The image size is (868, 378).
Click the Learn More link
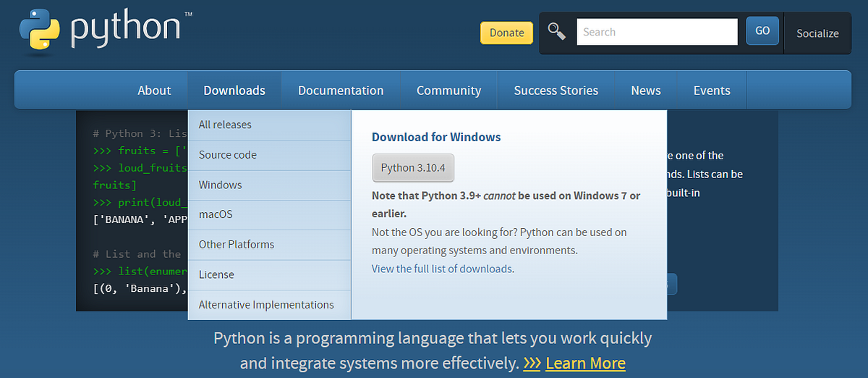point(585,363)
